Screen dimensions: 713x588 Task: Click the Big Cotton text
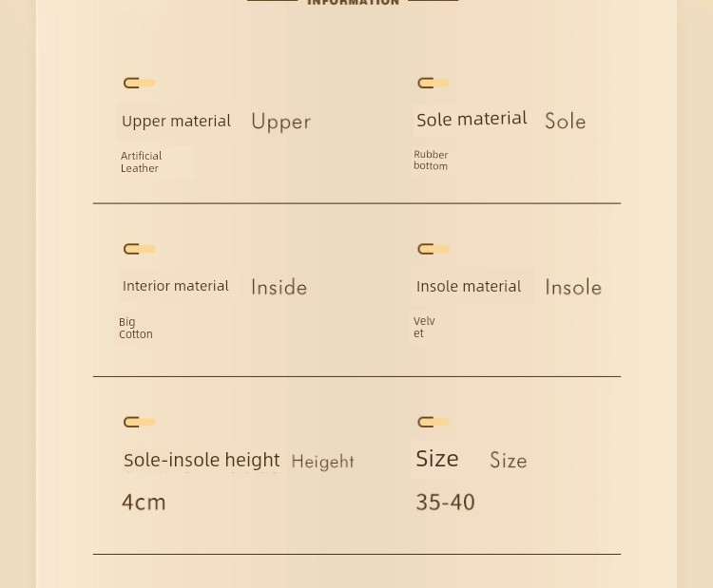tap(136, 328)
